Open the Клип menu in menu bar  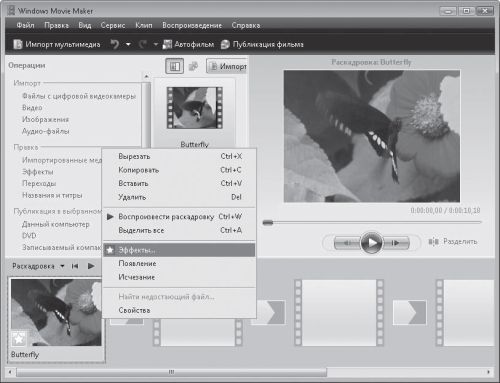point(144,25)
